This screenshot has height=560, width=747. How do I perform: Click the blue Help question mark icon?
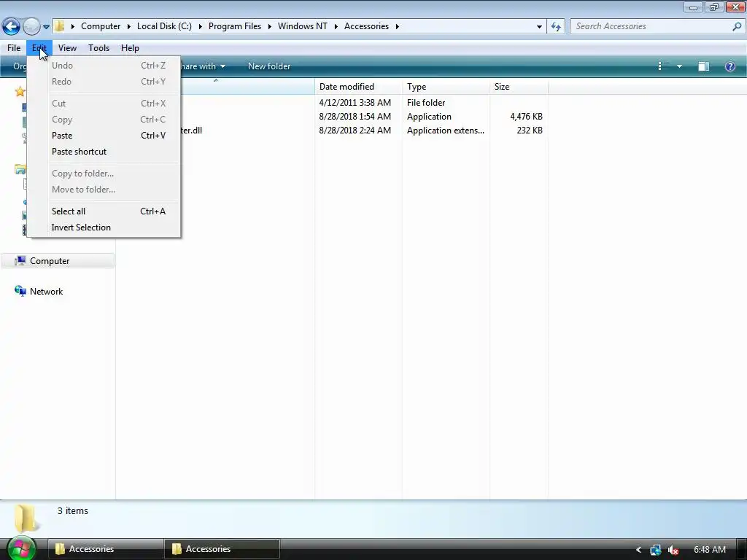tap(729, 66)
